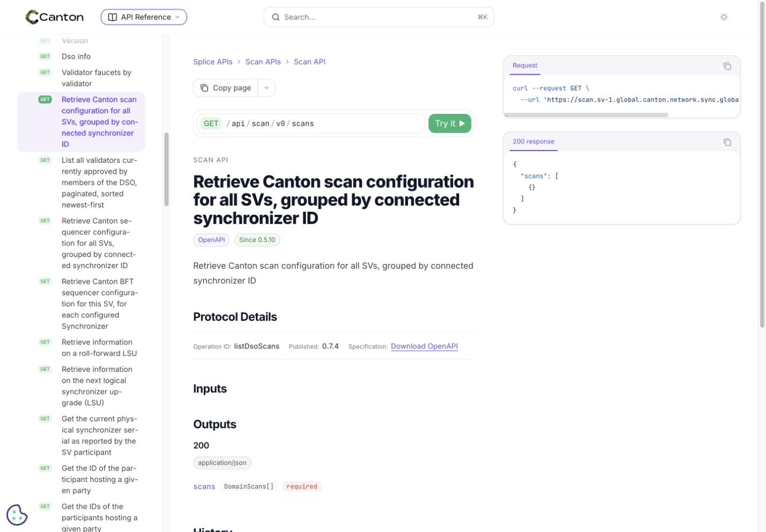The height and width of the screenshot is (532, 766).
Task: Open the Scan APIs breadcrumb
Action: tap(263, 62)
